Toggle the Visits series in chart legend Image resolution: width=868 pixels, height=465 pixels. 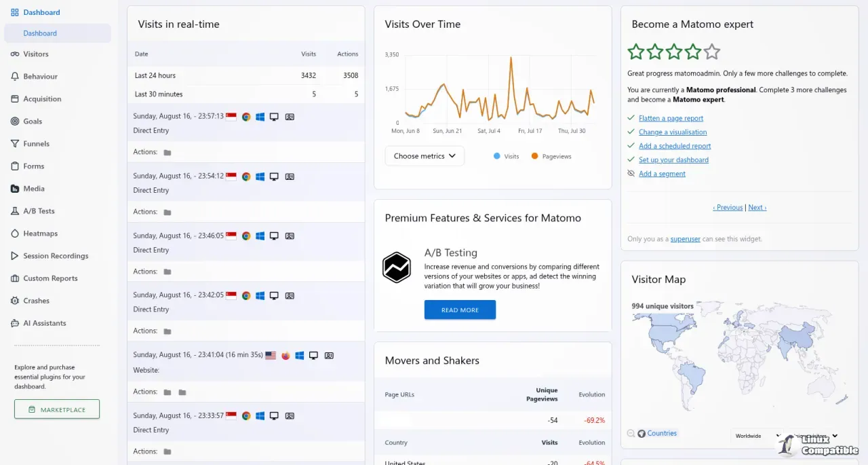(506, 156)
